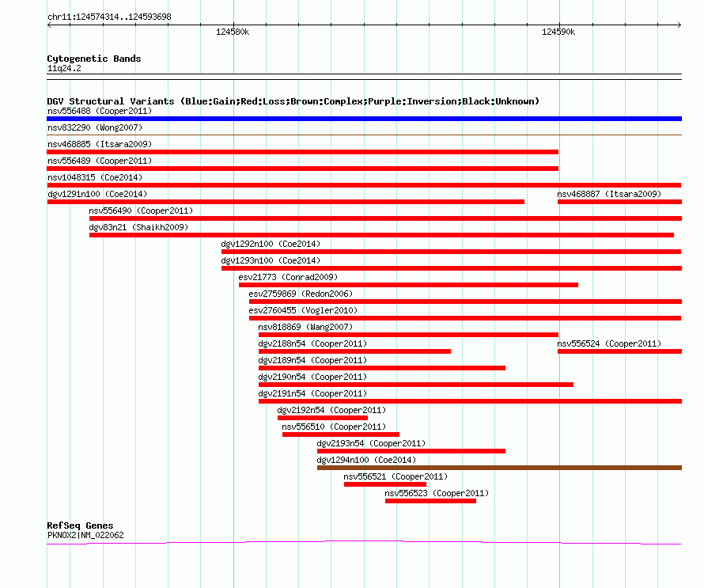Click the ruler's left arrow end
This screenshot has height=588, width=704.
coord(49,25)
